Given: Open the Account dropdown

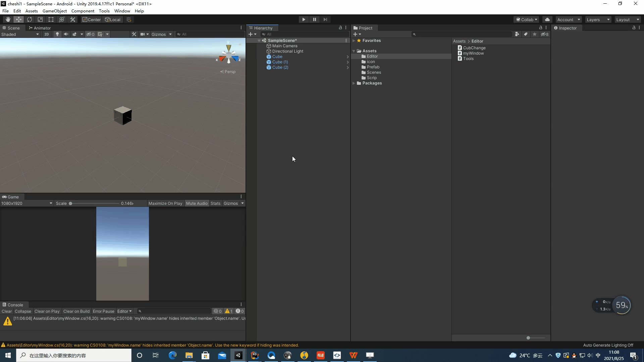Looking at the screenshot, I should click(x=569, y=19).
